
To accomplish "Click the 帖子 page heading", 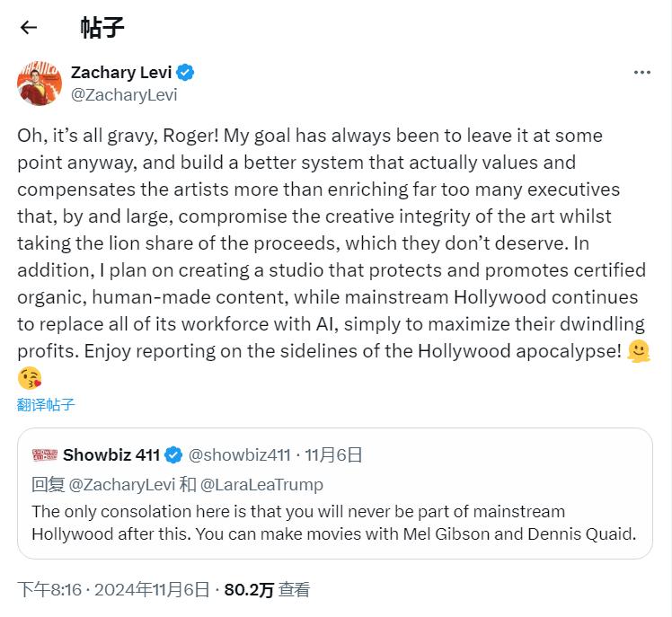I will tap(102, 27).
